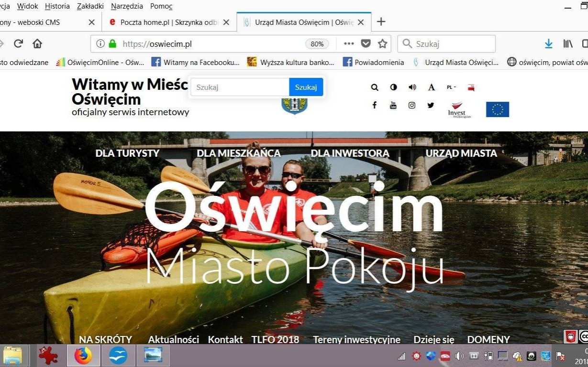The image size is (588, 367).
Task: Click the Invest in Oświęcim logo
Action: (457, 109)
